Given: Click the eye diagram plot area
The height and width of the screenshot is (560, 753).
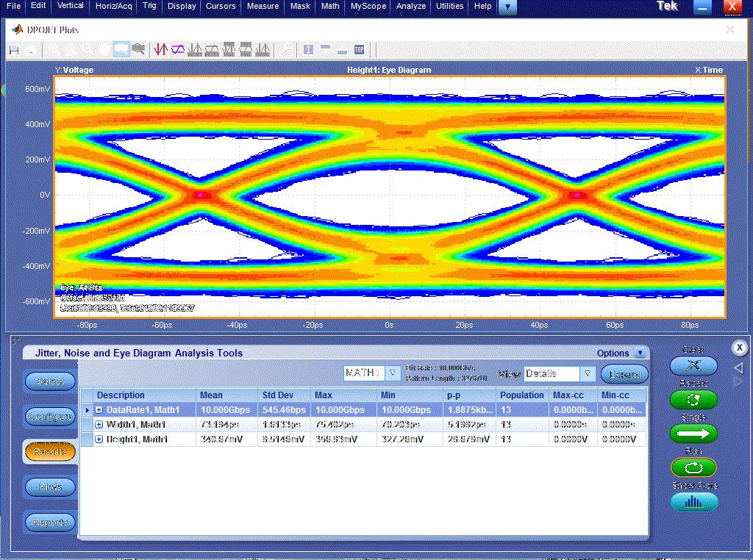Looking at the screenshot, I should (390, 197).
